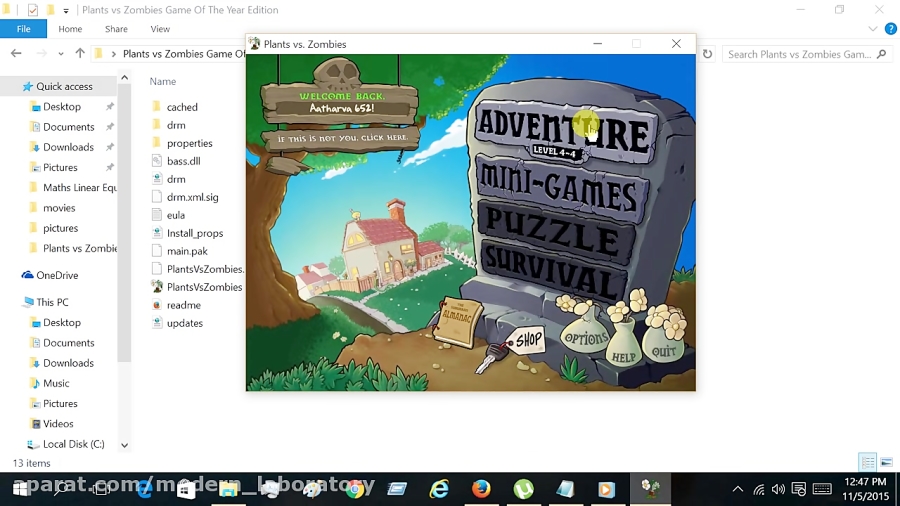Switch to the View ribbon tab

(x=160, y=29)
